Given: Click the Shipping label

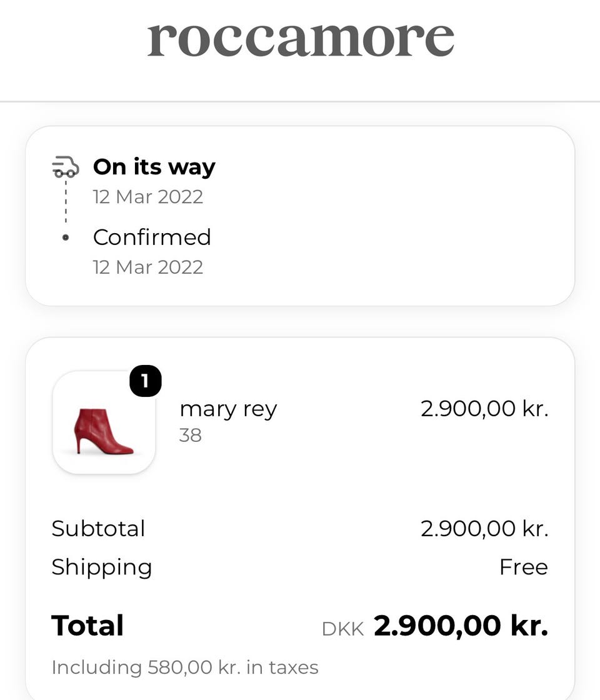Looking at the screenshot, I should [x=102, y=568].
